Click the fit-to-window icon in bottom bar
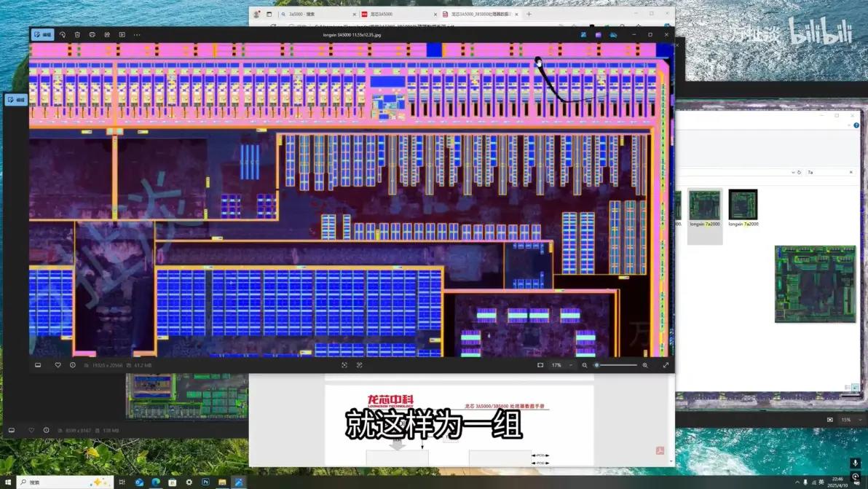The width and height of the screenshot is (868, 489). (x=344, y=365)
